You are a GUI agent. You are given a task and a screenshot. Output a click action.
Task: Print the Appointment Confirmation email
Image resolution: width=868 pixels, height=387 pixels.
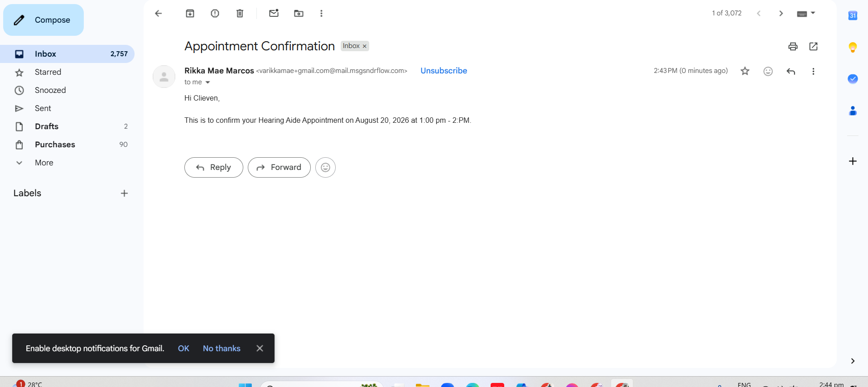[x=793, y=46]
